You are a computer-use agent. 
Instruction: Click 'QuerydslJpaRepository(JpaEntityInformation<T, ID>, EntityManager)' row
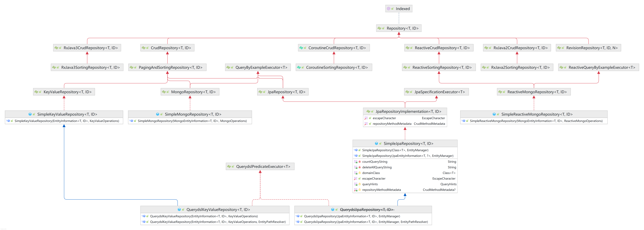point(363,216)
